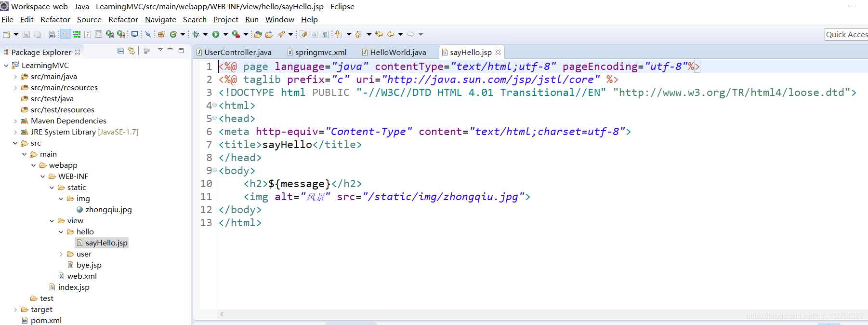Open the Source menu
868x325 pixels.
click(x=89, y=20)
